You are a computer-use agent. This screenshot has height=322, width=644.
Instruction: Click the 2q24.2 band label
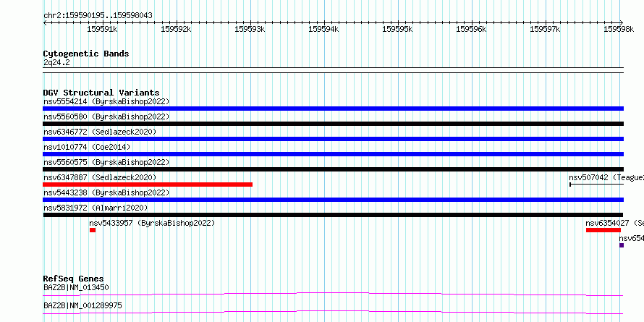pos(56,63)
